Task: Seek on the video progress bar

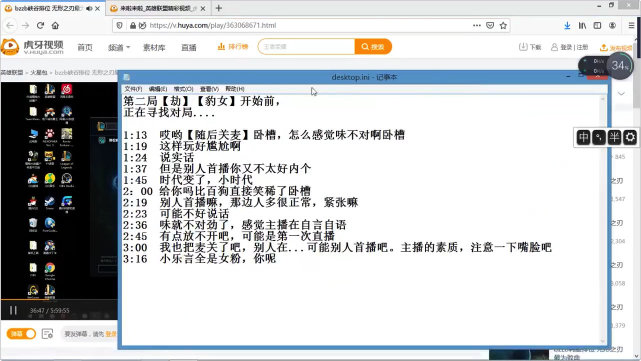Action: [x=59, y=300]
